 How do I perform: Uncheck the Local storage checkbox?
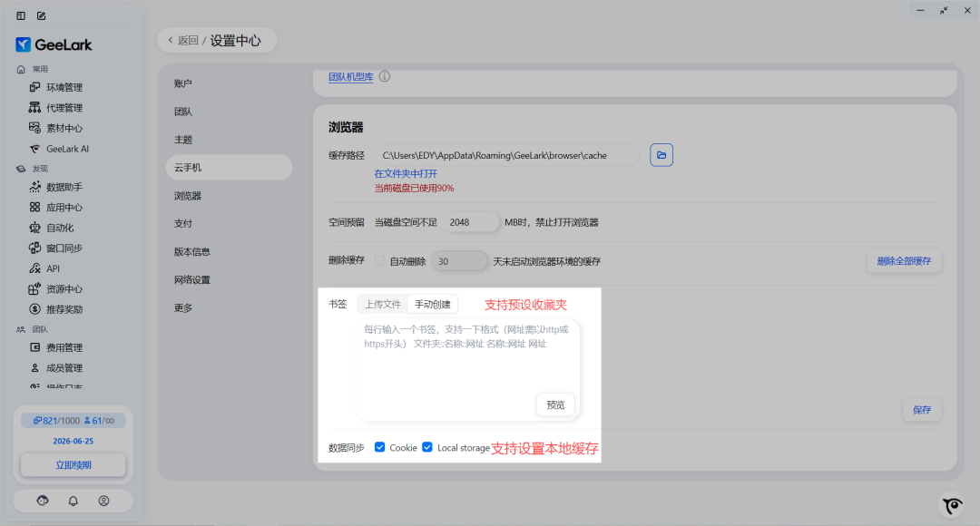click(426, 447)
